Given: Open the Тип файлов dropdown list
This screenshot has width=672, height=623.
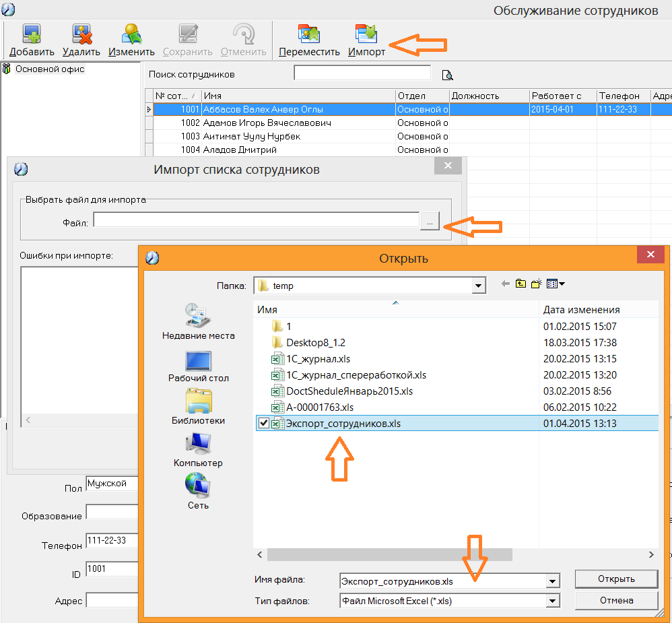Looking at the screenshot, I should (x=552, y=601).
